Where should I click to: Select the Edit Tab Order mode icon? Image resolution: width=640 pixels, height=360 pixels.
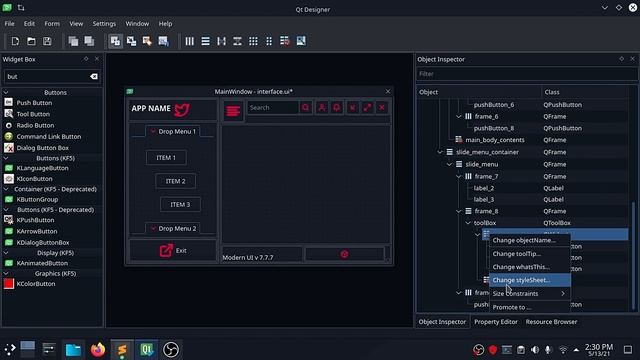click(x=163, y=41)
